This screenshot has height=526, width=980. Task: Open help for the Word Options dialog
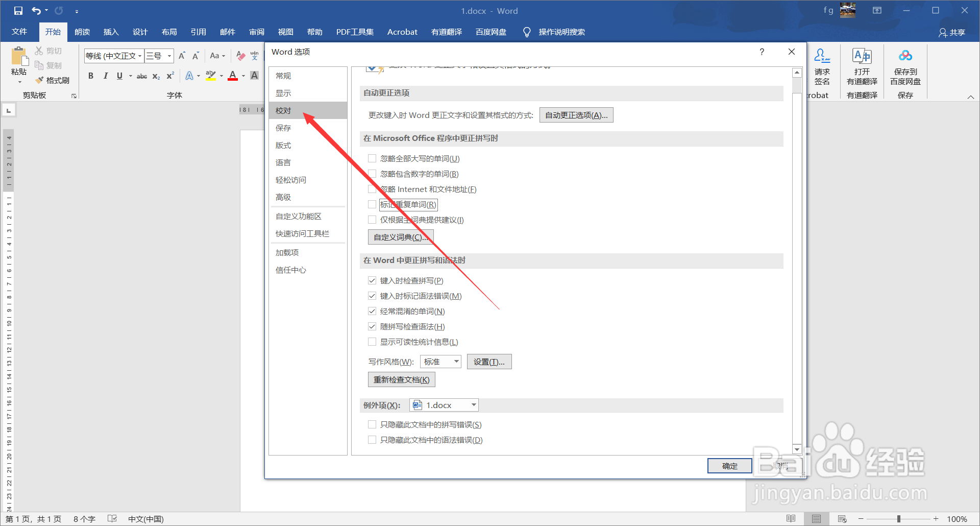tap(762, 52)
